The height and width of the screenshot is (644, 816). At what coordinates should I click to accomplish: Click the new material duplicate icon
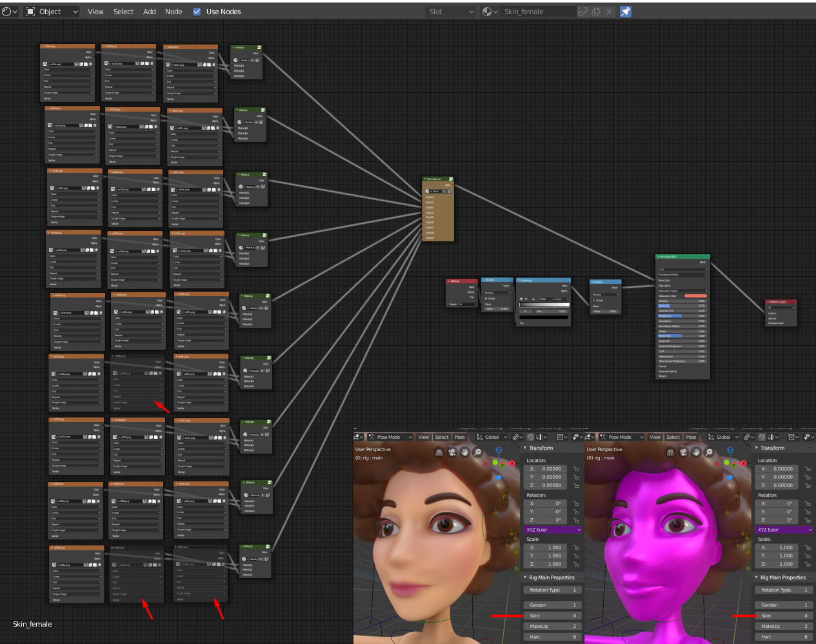pyautogui.click(x=596, y=12)
